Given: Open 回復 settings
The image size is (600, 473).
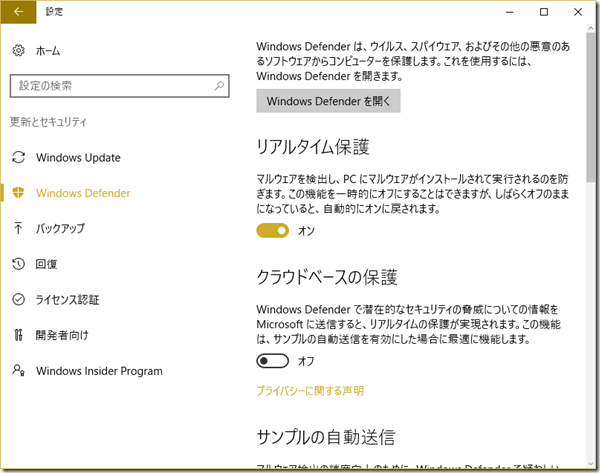Looking at the screenshot, I should tap(46, 264).
